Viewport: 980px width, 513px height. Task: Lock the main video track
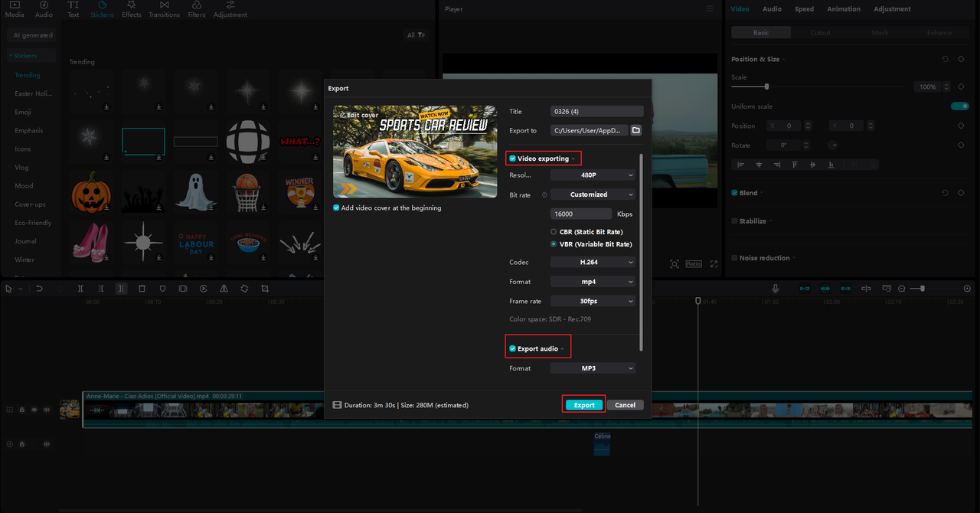[21, 410]
